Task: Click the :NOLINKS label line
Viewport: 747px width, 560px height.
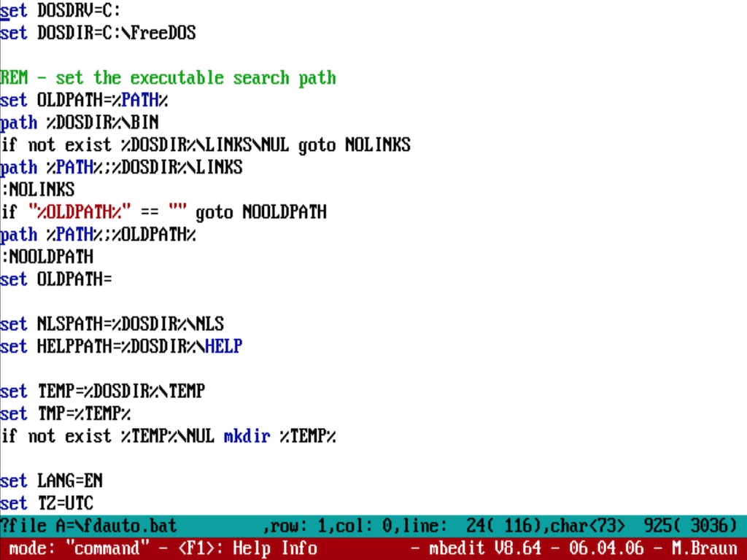Action: tap(38, 190)
